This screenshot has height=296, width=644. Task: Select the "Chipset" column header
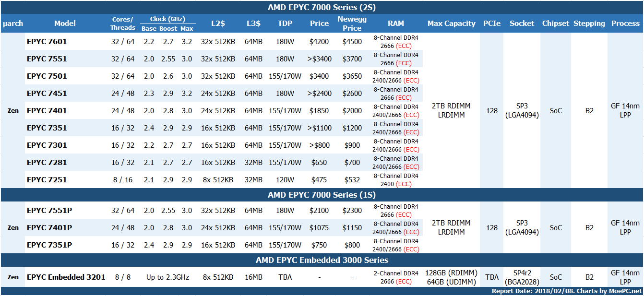pyautogui.click(x=556, y=24)
